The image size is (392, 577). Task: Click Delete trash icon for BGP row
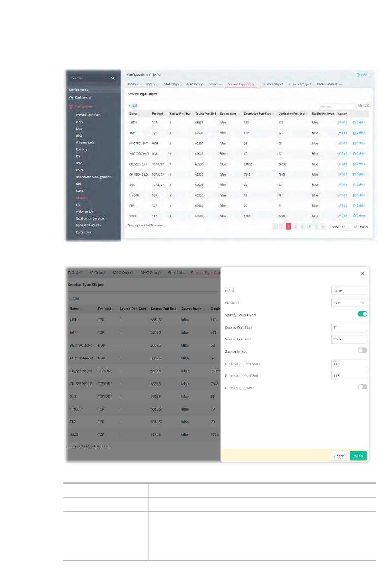pyautogui.click(x=354, y=133)
